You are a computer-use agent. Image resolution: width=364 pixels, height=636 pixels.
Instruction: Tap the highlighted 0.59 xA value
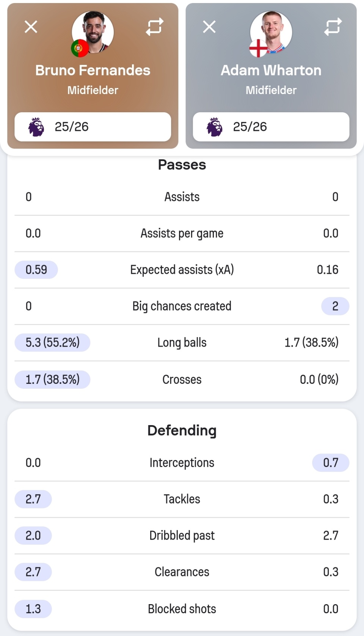36,270
